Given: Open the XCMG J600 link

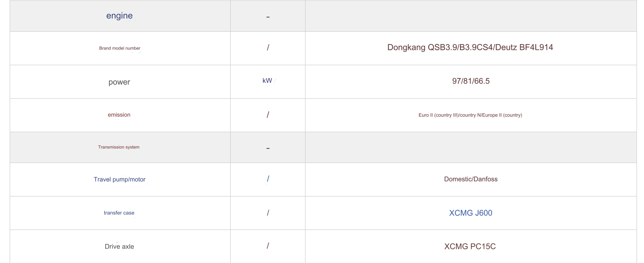Looking at the screenshot, I should [471, 213].
